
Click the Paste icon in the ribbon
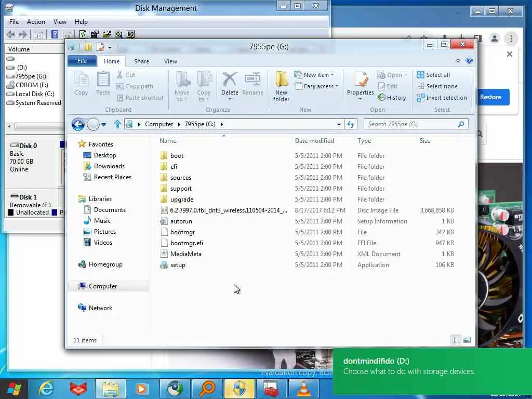(x=103, y=84)
